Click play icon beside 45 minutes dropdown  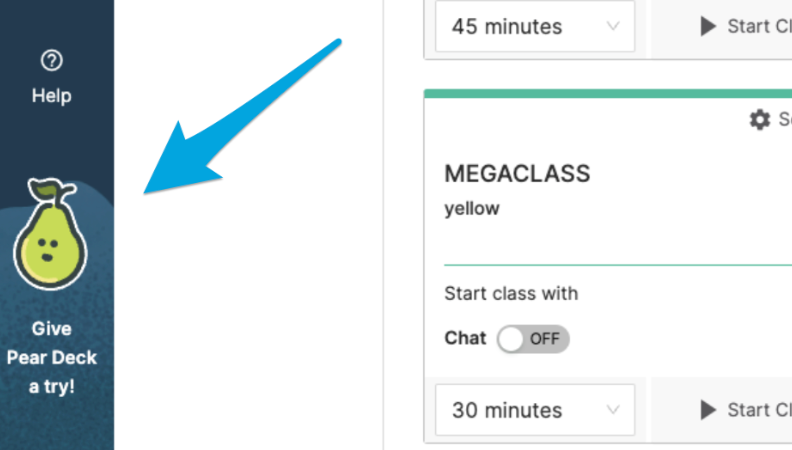pyautogui.click(x=709, y=27)
